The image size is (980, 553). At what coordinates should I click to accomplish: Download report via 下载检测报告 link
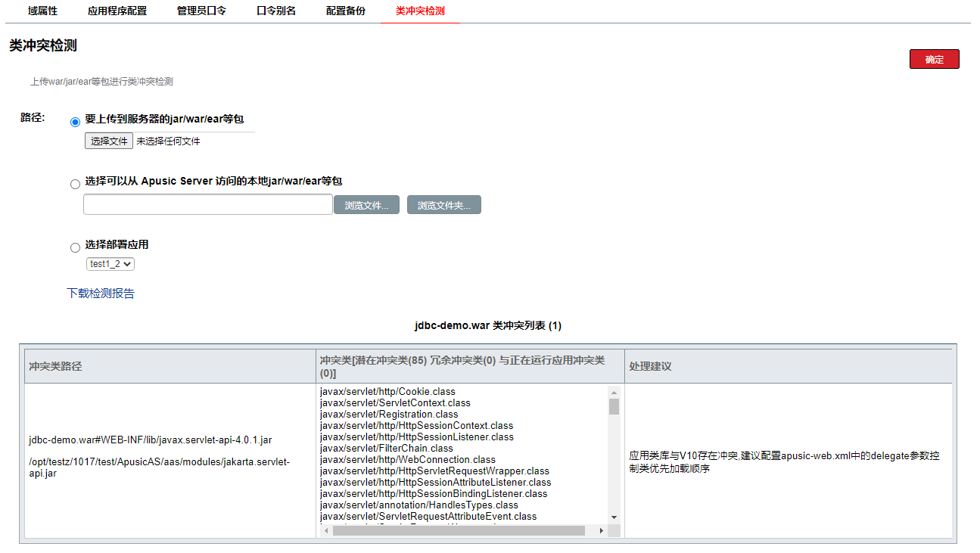click(101, 294)
